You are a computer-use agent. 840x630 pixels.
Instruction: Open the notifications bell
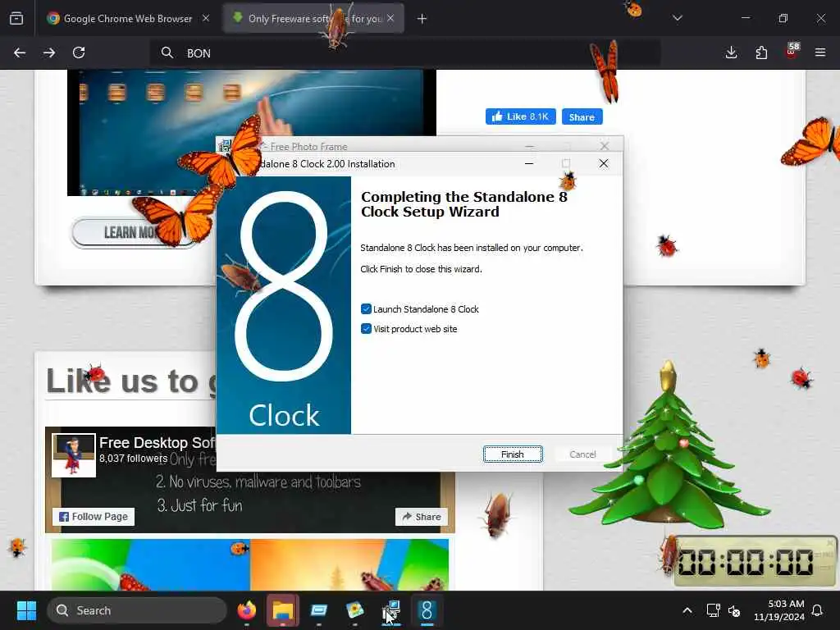coord(818,610)
